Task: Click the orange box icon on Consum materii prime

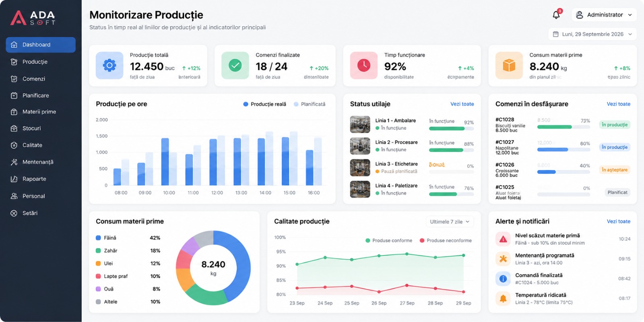Action: point(509,65)
